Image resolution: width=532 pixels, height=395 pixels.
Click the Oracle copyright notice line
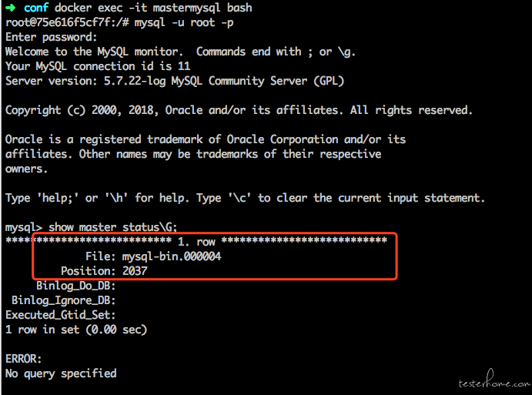pyautogui.click(x=239, y=110)
